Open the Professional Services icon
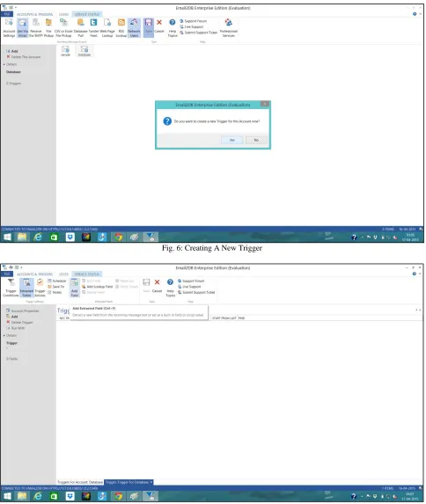 tap(229, 28)
